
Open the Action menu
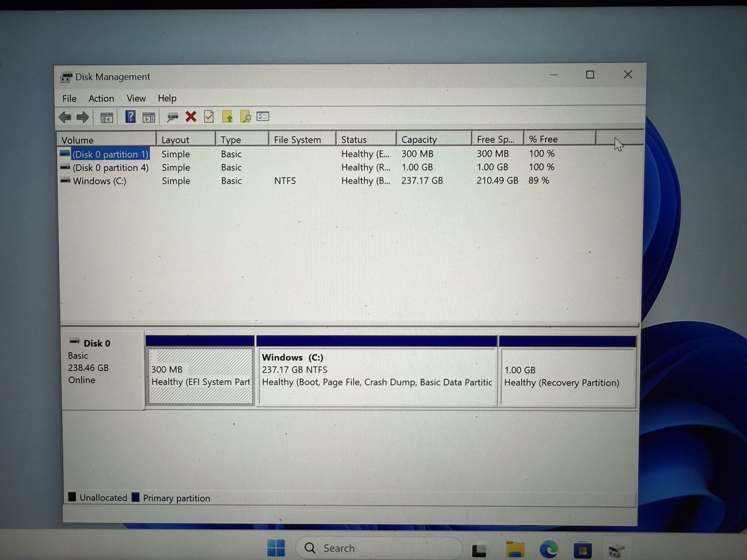(x=101, y=98)
